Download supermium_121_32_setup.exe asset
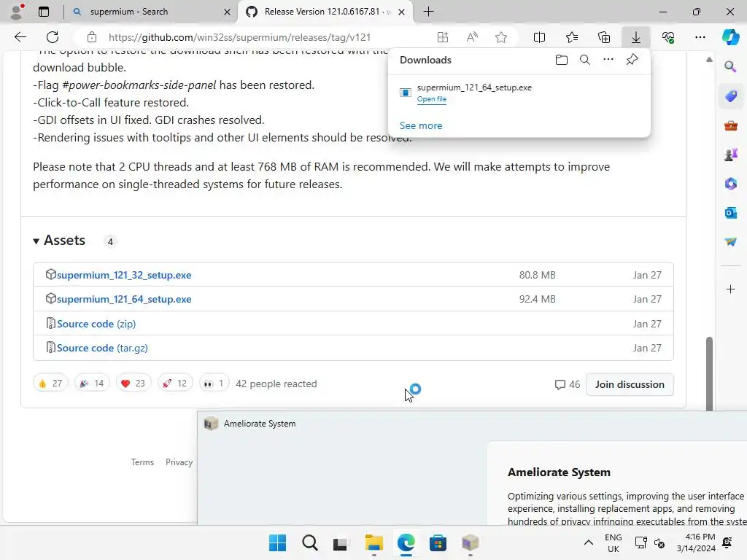747x560 pixels. click(x=124, y=275)
